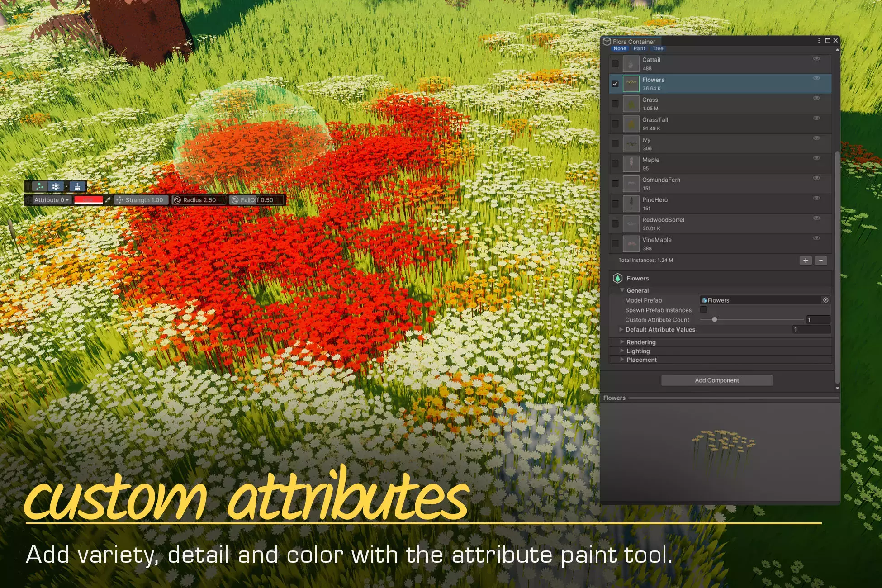Select the attribute paint brush tool
Screen dimensions: 882x588
pyautogui.click(x=77, y=186)
